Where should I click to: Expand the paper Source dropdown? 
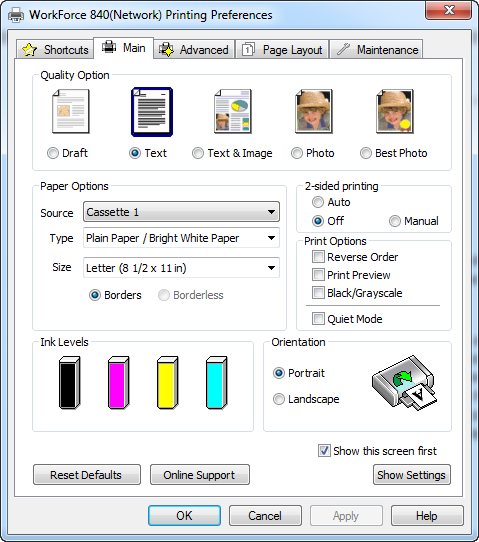click(x=181, y=212)
